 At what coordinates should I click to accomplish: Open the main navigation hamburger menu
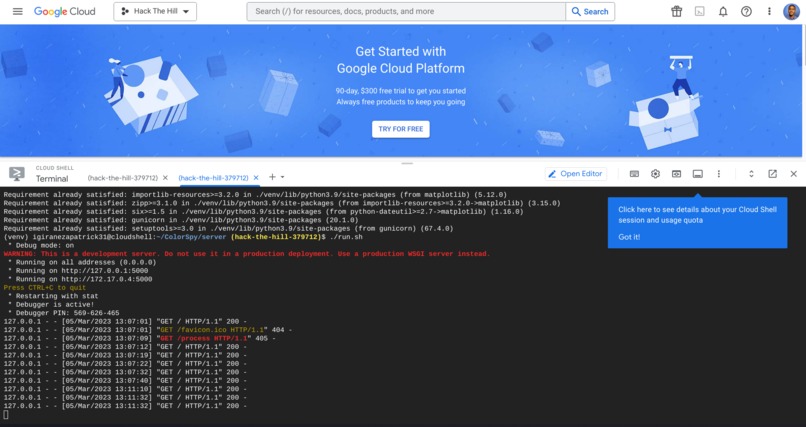17,11
